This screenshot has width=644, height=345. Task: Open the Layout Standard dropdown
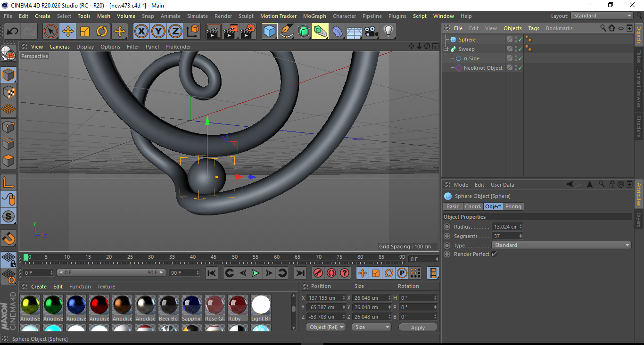[602, 16]
